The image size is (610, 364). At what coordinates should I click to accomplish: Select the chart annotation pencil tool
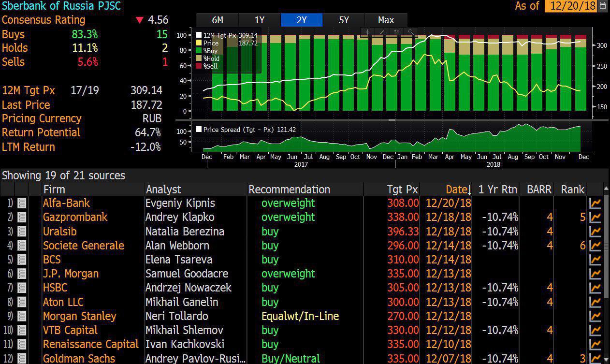click(382, 32)
